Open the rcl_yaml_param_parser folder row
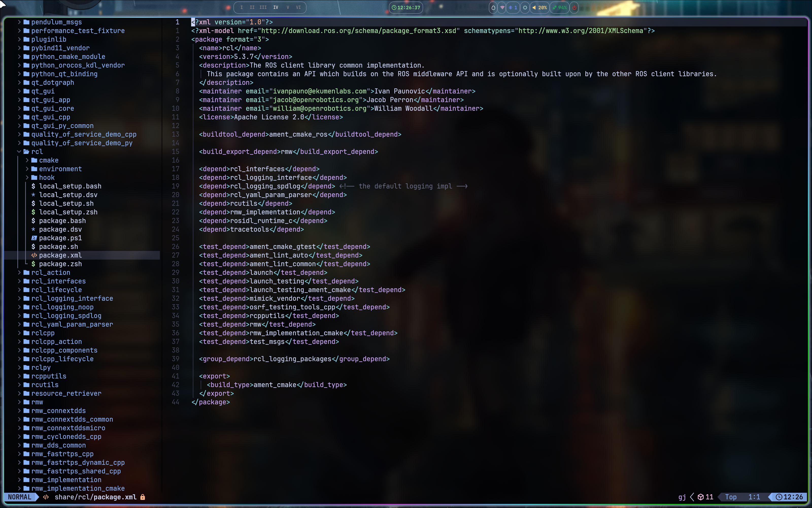 point(82,324)
